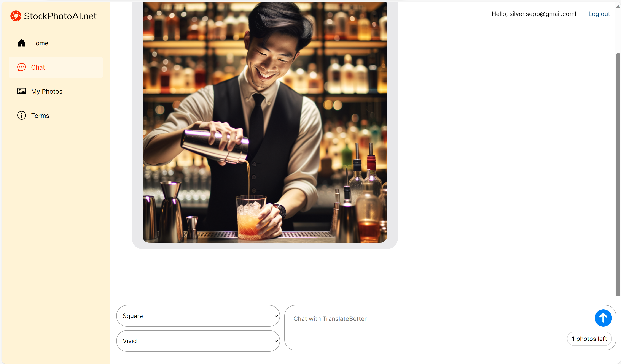This screenshot has height=364, width=621.
Task: Select the Chat menu entry
Action: point(38,67)
